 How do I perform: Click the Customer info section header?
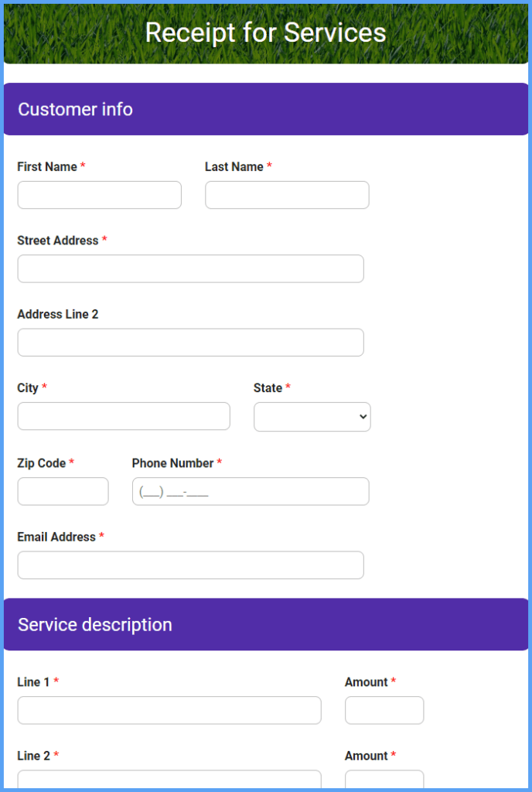click(x=75, y=109)
